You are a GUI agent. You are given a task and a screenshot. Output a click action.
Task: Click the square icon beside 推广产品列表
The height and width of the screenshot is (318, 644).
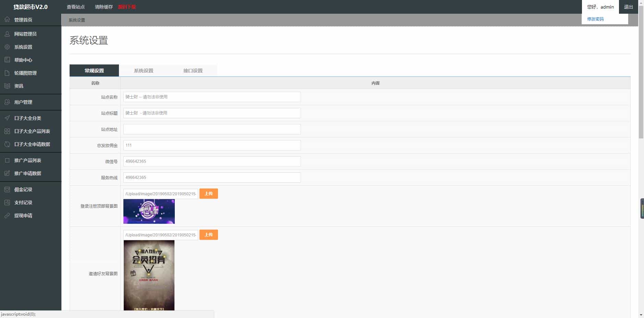point(7,160)
